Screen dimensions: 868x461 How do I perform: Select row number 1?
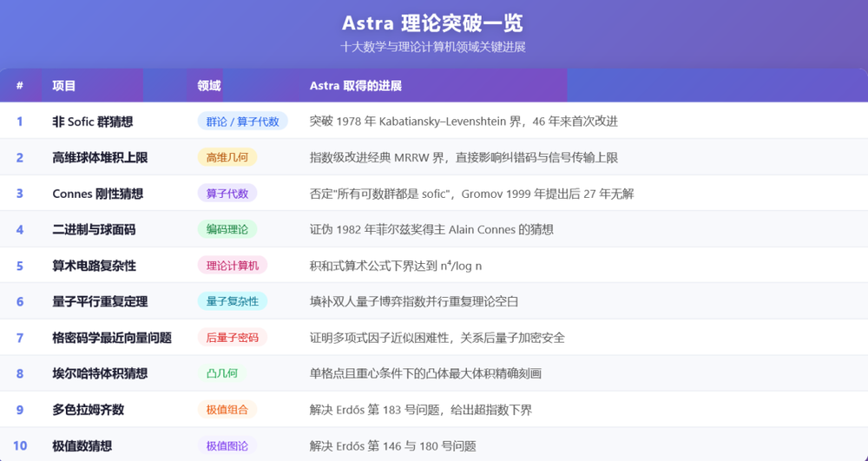pos(20,122)
